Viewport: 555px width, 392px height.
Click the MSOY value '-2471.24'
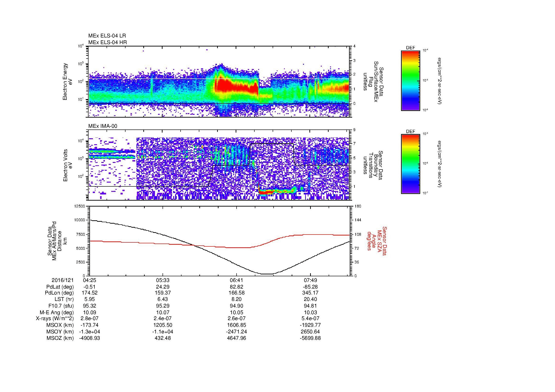(x=237, y=332)
